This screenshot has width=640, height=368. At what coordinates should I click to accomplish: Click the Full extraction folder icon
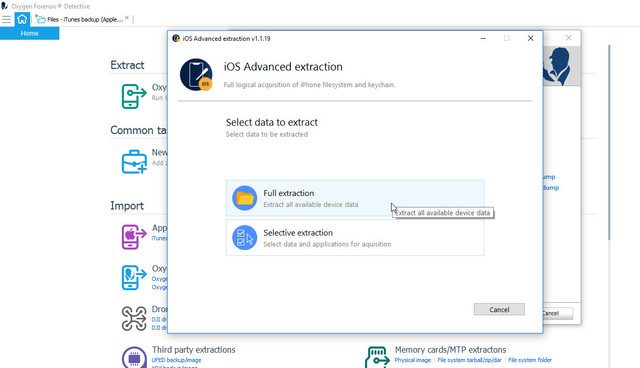[x=244, y=198]
